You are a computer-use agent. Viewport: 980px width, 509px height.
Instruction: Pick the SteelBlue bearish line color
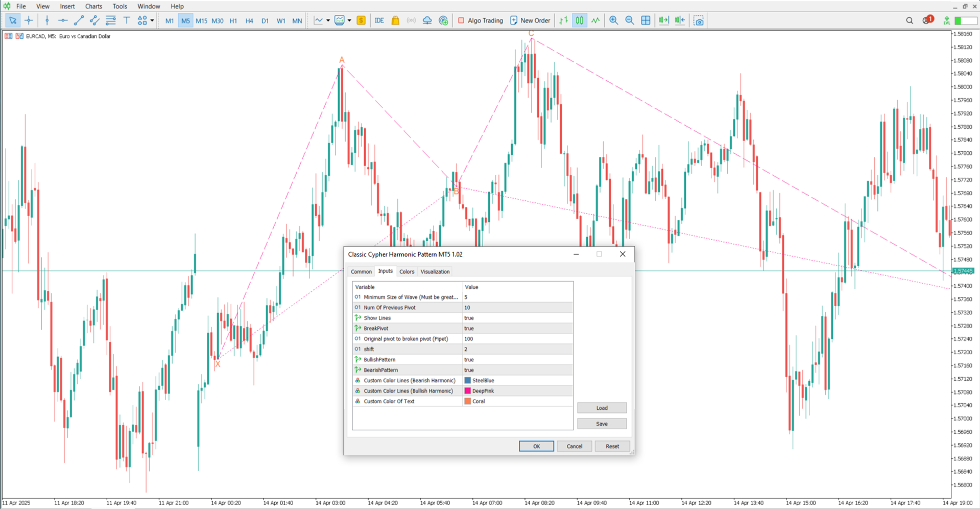(x=518, y=381)
